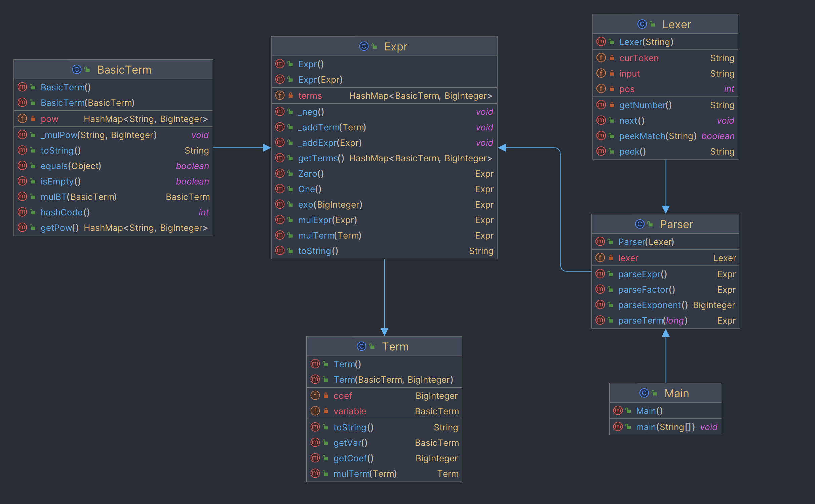Screen dimensions: 815x504
Task: Select the peekMatch(String) method in Lexer
Action: pyautogui.click(x=665, y=136)
